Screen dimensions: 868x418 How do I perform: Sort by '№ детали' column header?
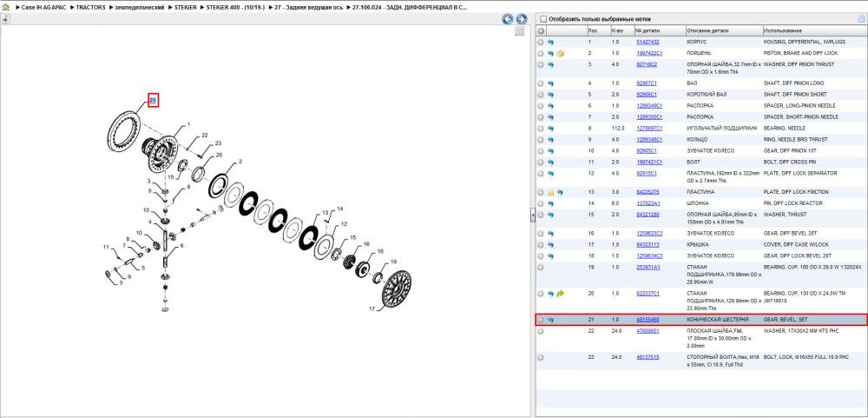(x=659, y=30)
